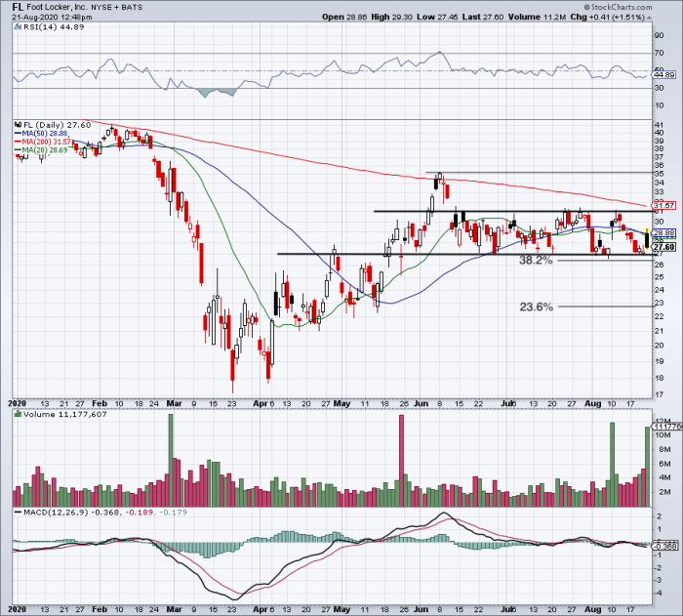
Task: Click the tallest March volume bar
Action: coord(171,460)
